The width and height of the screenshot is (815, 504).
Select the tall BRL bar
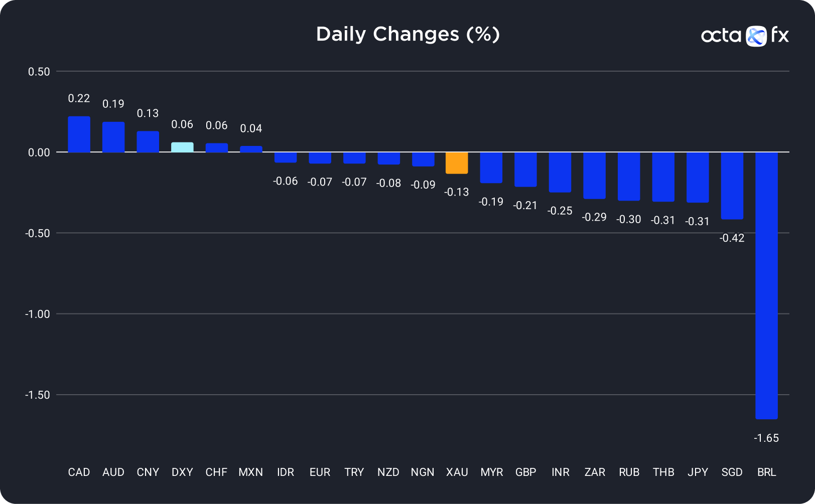pos(766,285)
